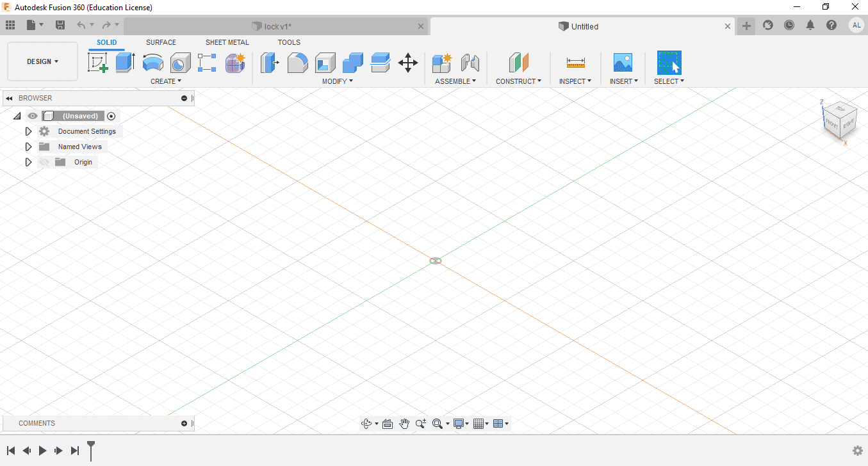Screen dimensions: 868x466
Task: Select the Hole tool
Action: click(x=180, y=63)
